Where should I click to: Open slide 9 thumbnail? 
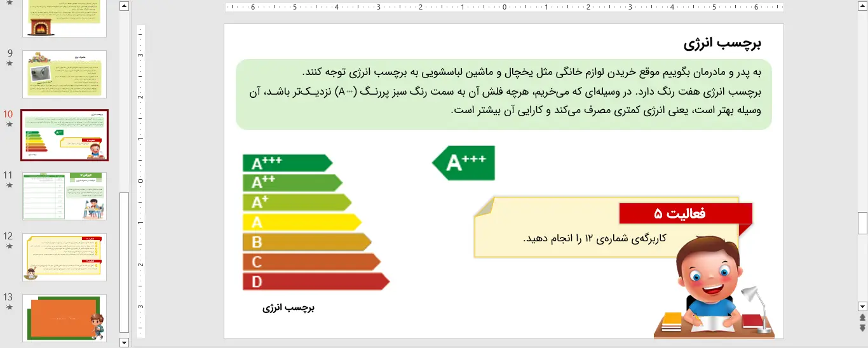[x=65, y=74]
